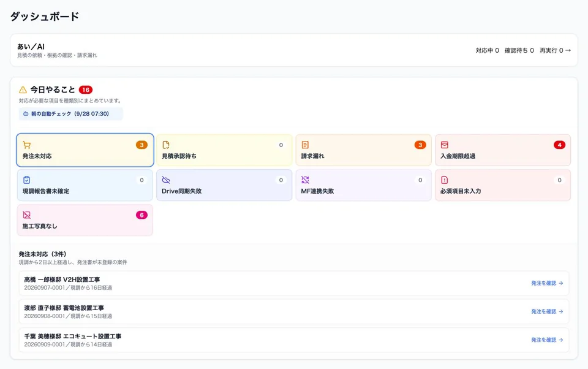Click the shopping cart icon on 発注未対応

tap(26, 145)
